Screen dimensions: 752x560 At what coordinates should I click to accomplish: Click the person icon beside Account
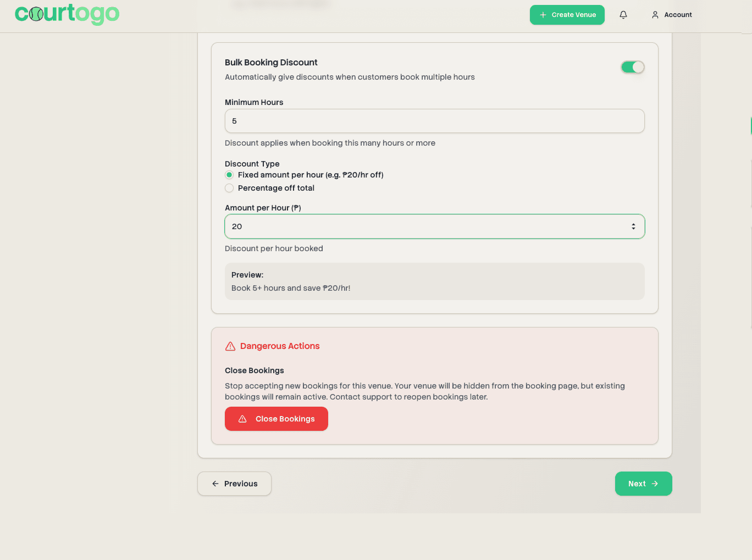[x=654, y=15]
